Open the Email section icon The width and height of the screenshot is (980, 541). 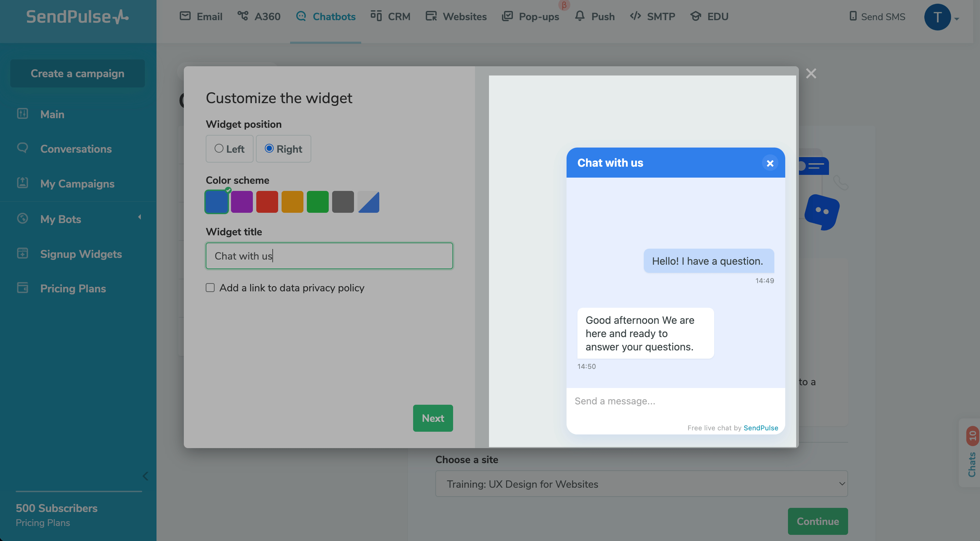[185, 16]
